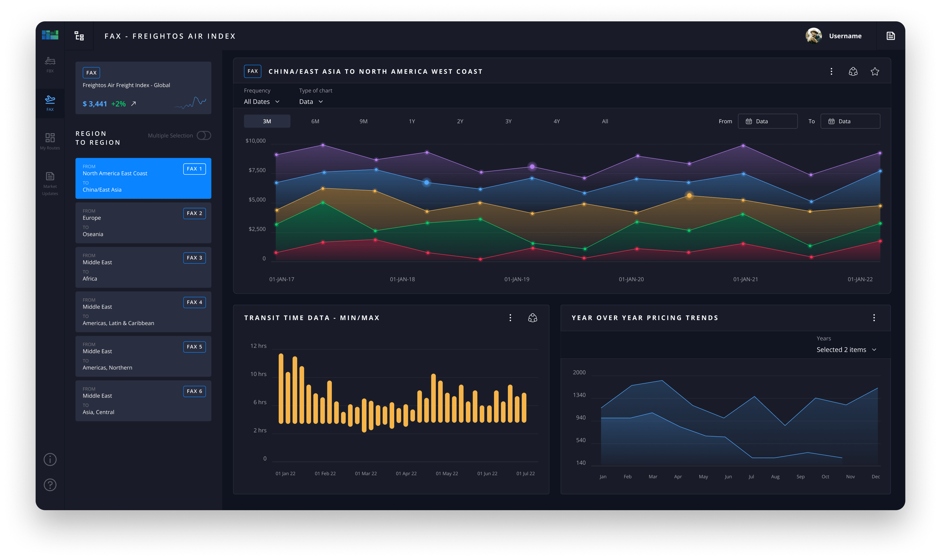The image size is (941, 560).
Task: Open My Routes from the sidebar
Action: [50, 140]
